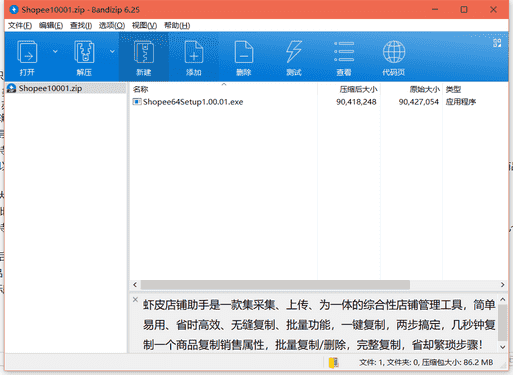
Task: Delete the selection with the 删除 icon
Action: pos(244,57)
